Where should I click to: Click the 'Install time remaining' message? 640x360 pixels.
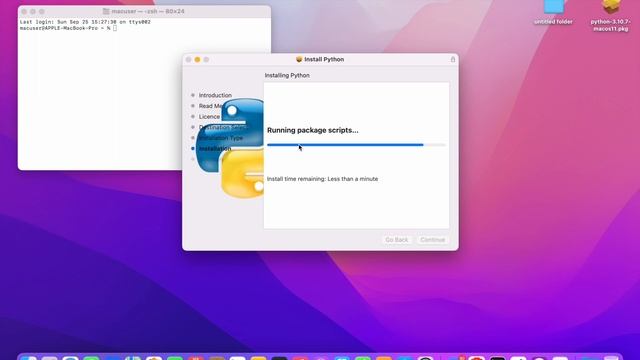(322, 179)
